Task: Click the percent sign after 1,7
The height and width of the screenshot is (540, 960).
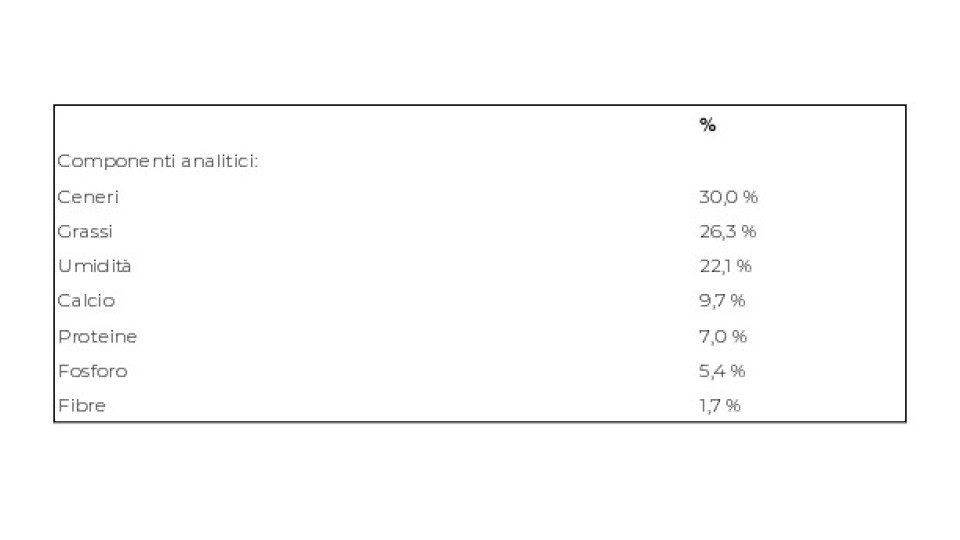Action: click(x=733, y=405)
